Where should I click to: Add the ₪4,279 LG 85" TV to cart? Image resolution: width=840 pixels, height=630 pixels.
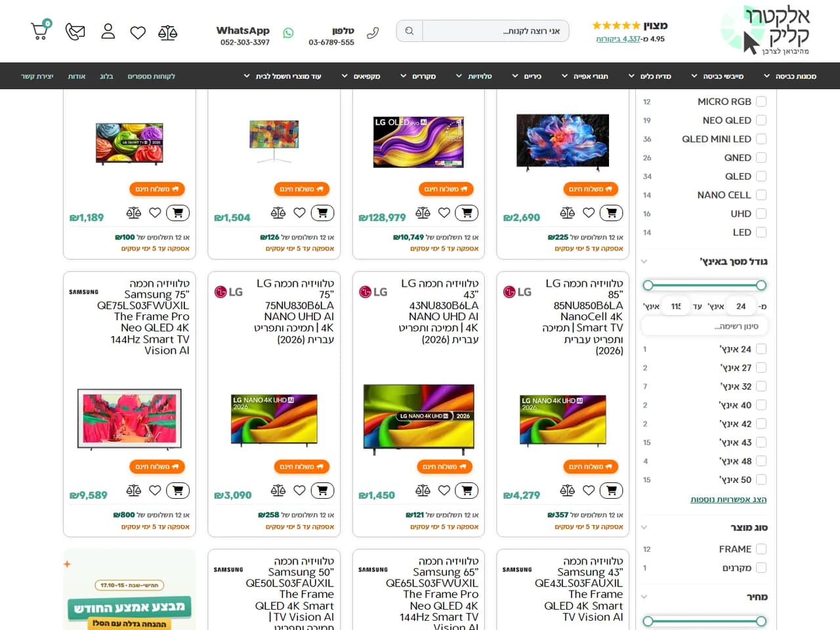tap(611, 490)
